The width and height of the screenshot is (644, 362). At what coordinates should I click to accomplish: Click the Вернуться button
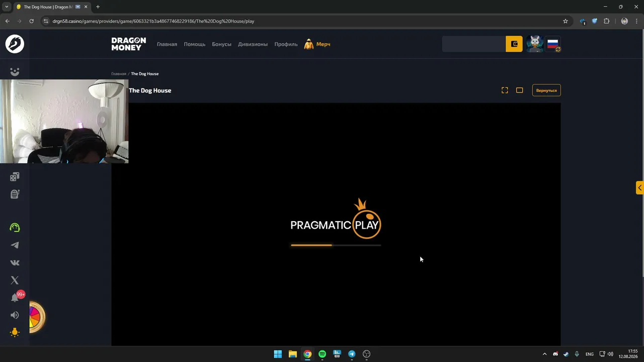tap(546, 90)
